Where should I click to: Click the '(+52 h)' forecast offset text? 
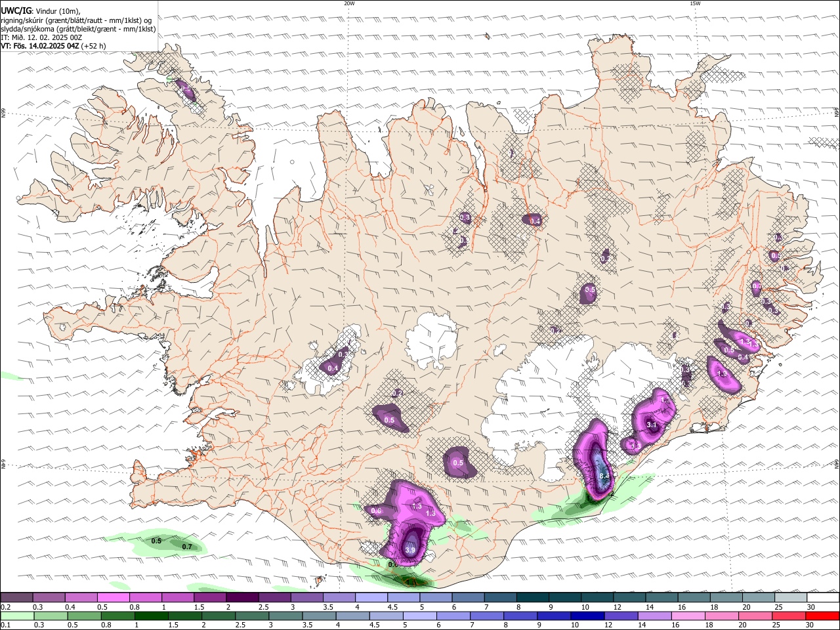point(94,46)
